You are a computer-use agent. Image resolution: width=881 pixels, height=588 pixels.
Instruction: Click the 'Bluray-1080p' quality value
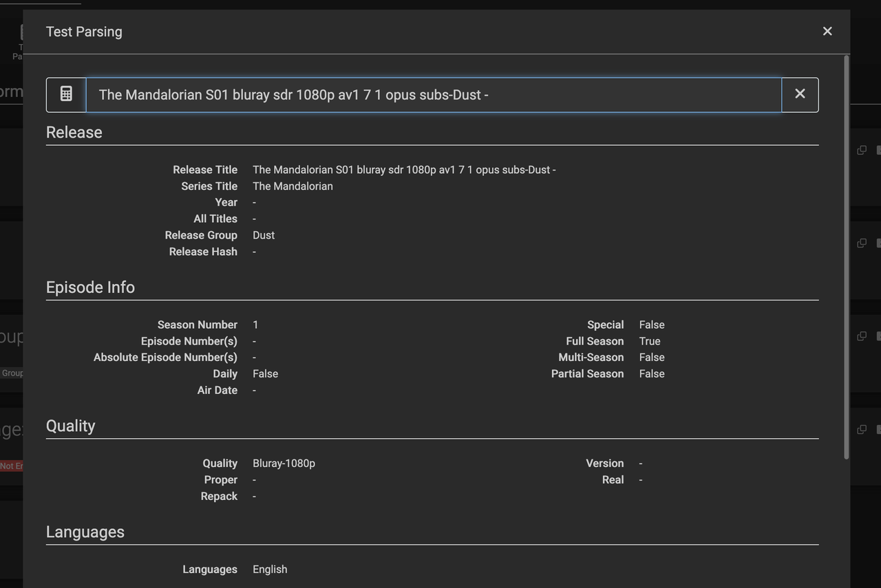(284, 464)
